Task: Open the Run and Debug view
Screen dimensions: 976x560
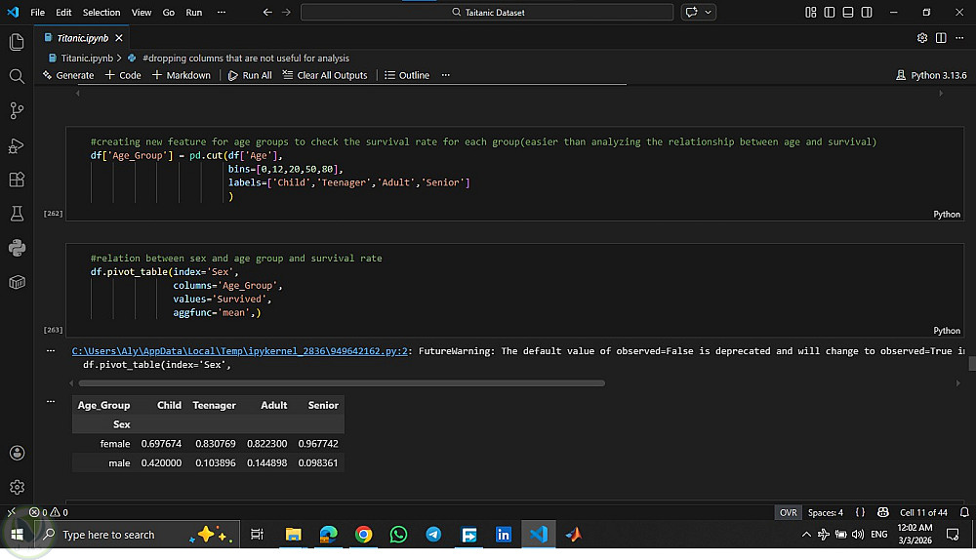Action: tap(16, 145)
